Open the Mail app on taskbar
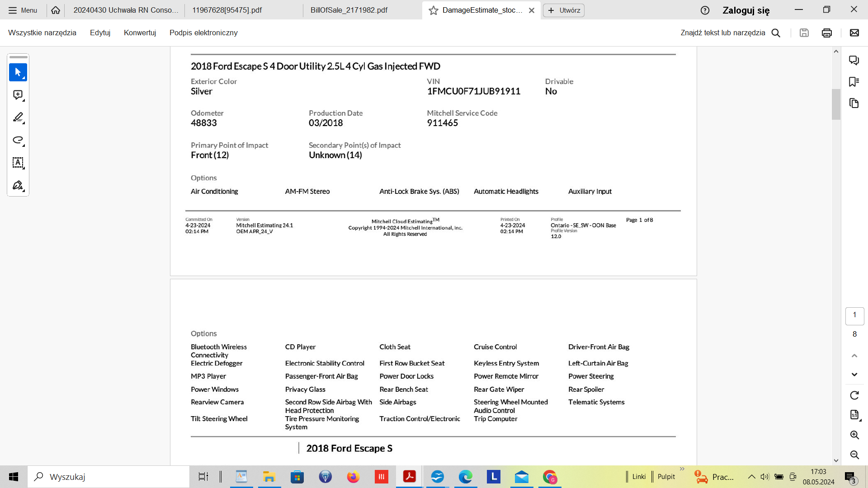This screenshot has height=488, width=868. 522,477
